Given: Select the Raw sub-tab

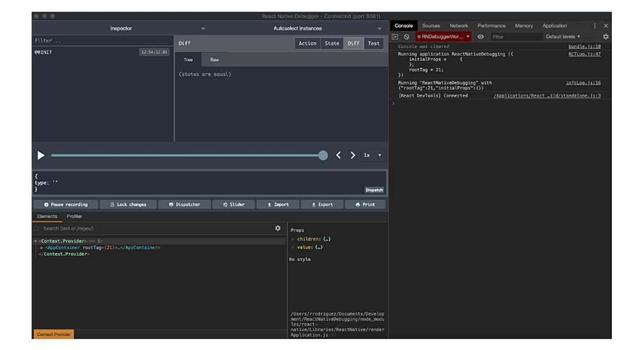Looking at the screenshot, I should click(x=214, y=60).
